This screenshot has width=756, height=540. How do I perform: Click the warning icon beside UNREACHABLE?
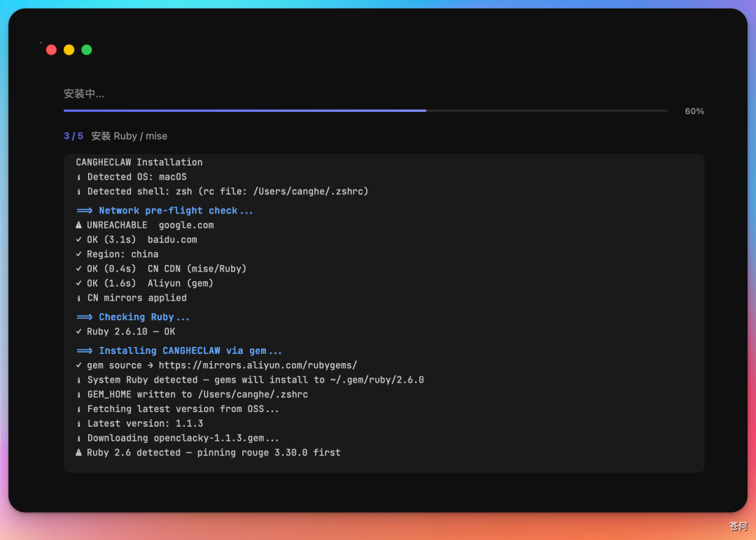(x=78, y=225)
